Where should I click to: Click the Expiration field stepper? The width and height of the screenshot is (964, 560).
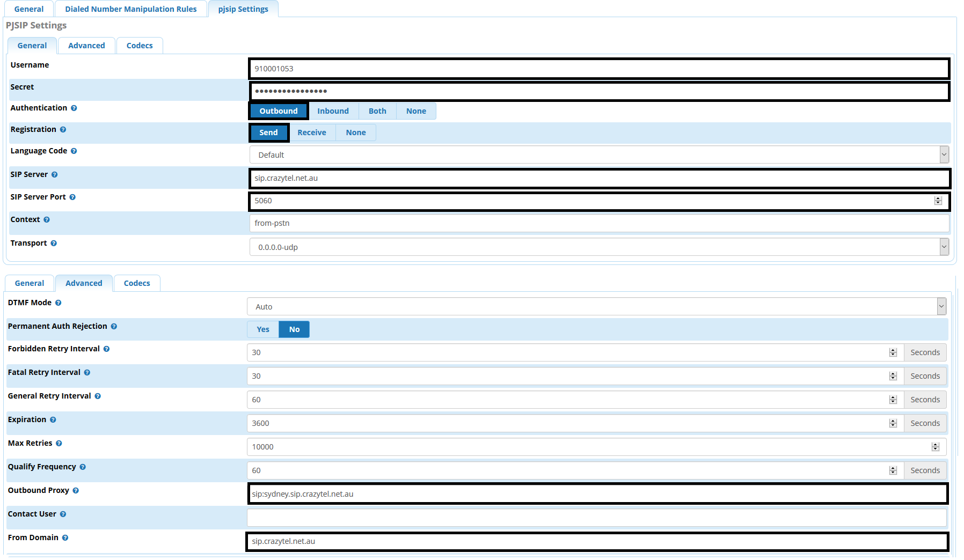point(893,423)
